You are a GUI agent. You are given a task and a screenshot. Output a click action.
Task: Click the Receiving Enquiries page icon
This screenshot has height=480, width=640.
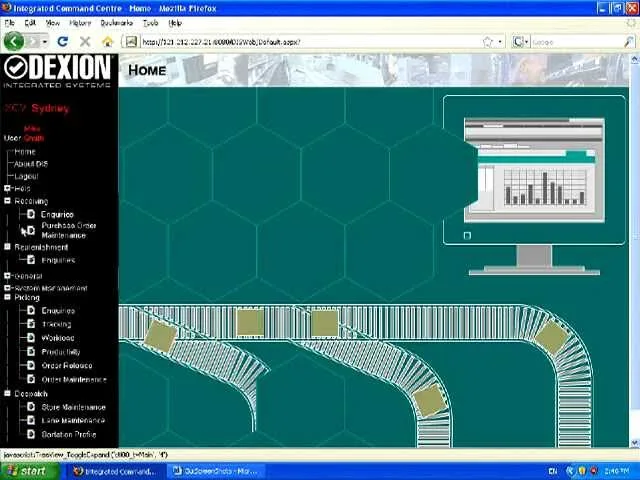(x=31, y=214)
